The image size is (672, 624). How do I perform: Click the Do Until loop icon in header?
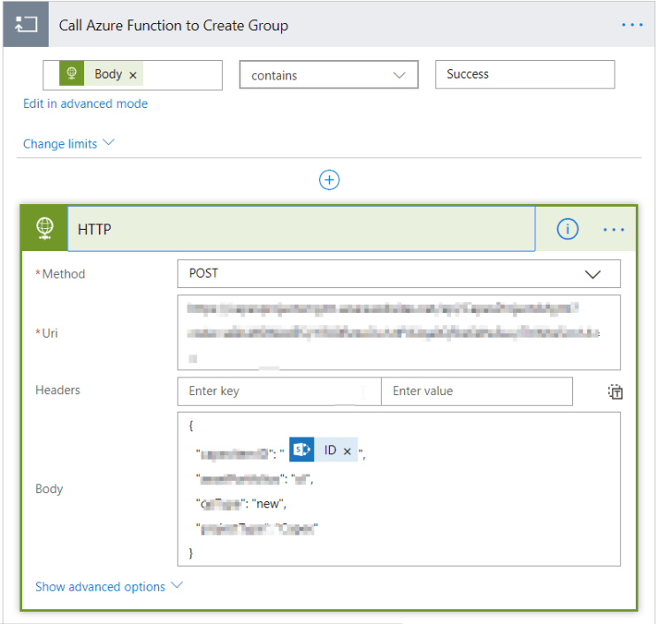click(26, 25)
